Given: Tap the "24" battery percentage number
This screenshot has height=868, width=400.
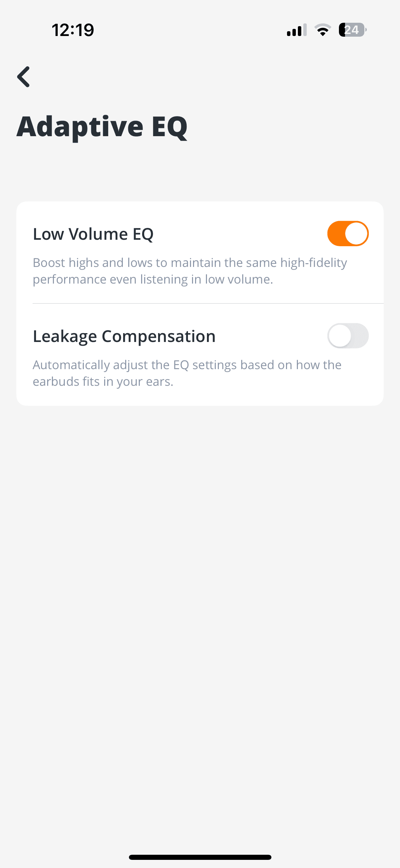Looking at the screenshot, I should (x=352, y=30).
